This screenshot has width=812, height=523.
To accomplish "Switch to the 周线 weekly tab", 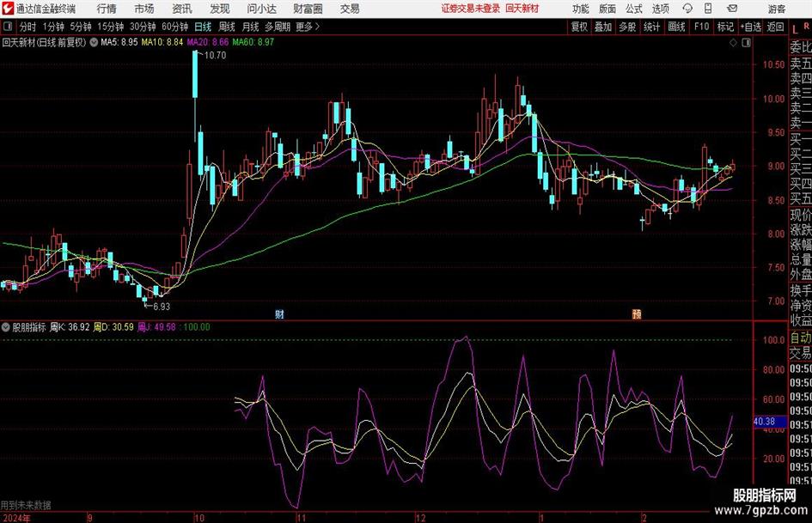I will [227, 27].
